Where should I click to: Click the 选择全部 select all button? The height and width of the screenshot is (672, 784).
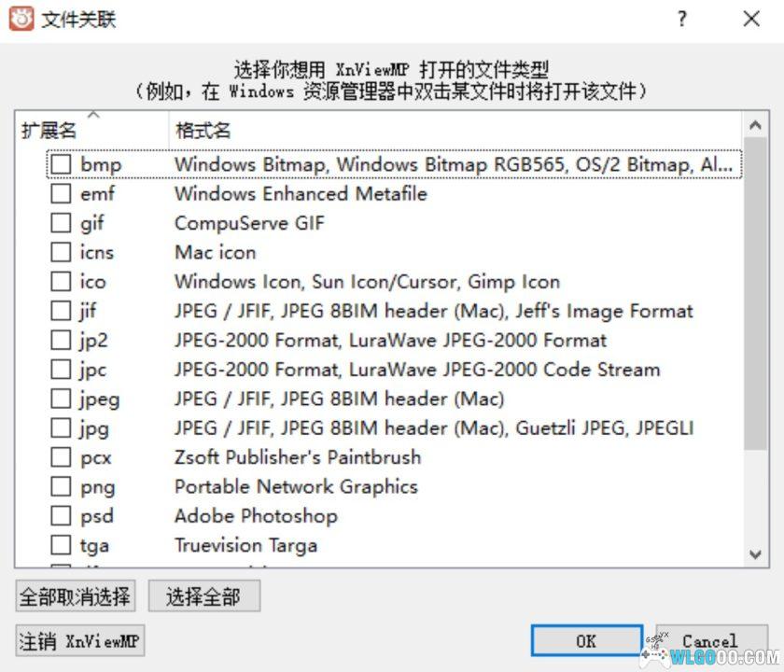[x=203, y=595]
